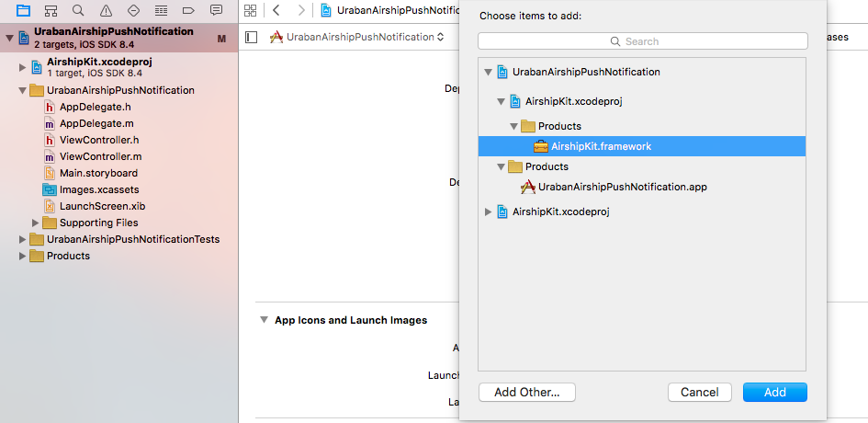Viewport: 868px width, 423px height.
Task: Select AppDelegate.h in the navigator
Action: (x=96, y=107)
